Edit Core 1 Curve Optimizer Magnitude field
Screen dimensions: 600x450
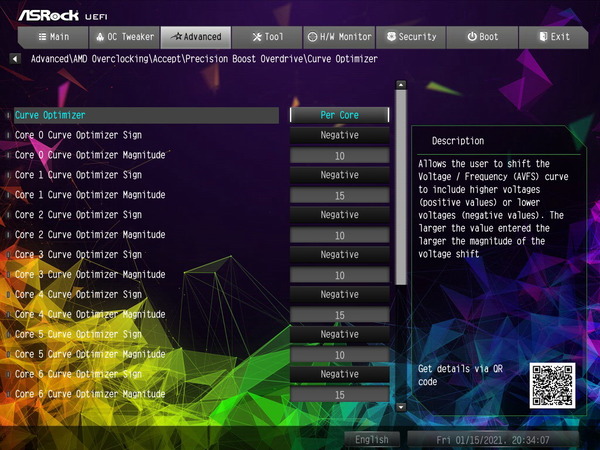[340, 195]
